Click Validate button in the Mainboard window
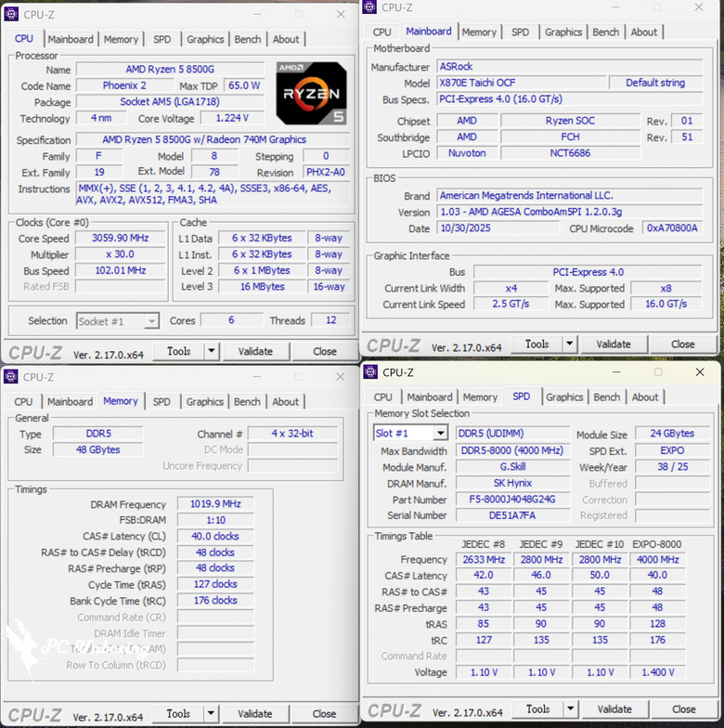Screen dimensions: 724x728 coord(614,344)
